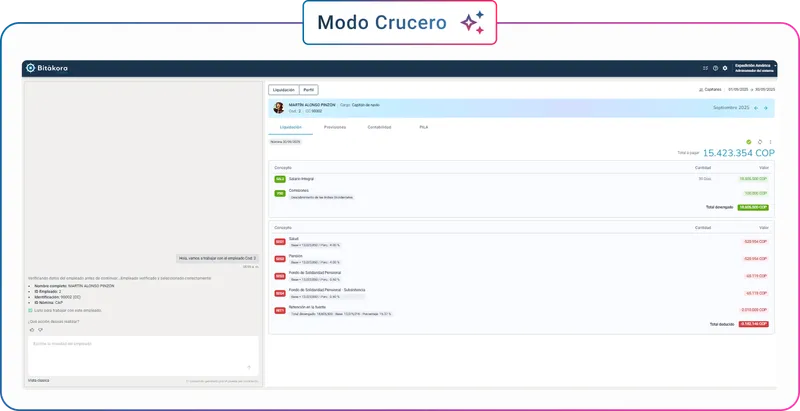Go to previous month with left arrow
Viewport: 800px width, 411px height.
coord(756,108)
